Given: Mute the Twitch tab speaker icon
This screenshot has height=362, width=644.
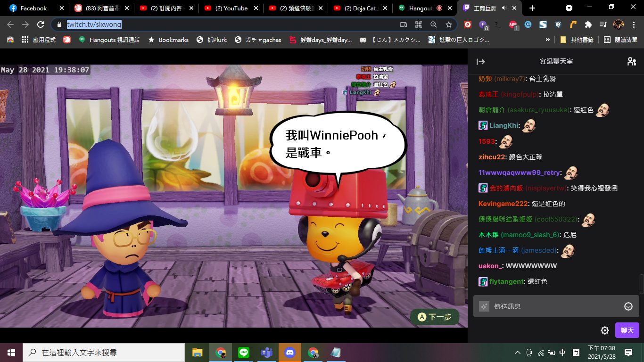Looking at the screenshot, I should point(504,8).
